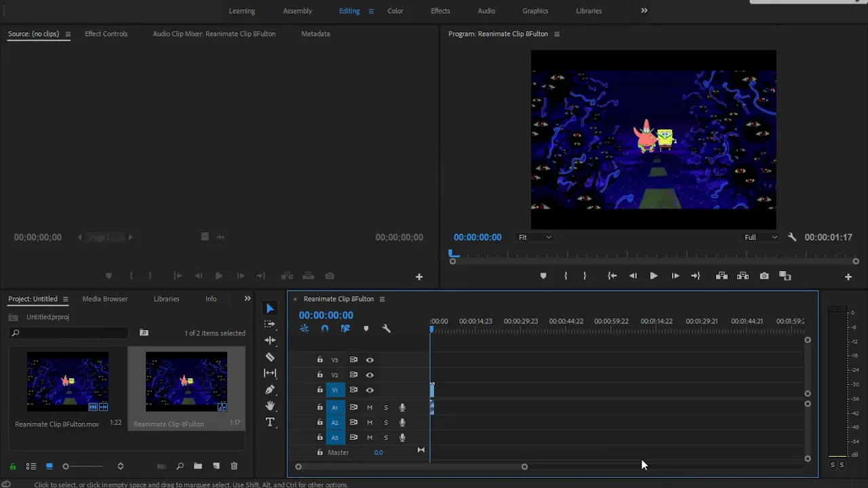Click Extract button in Program monitor
868x488 pixels.
(x=743, y=276)
